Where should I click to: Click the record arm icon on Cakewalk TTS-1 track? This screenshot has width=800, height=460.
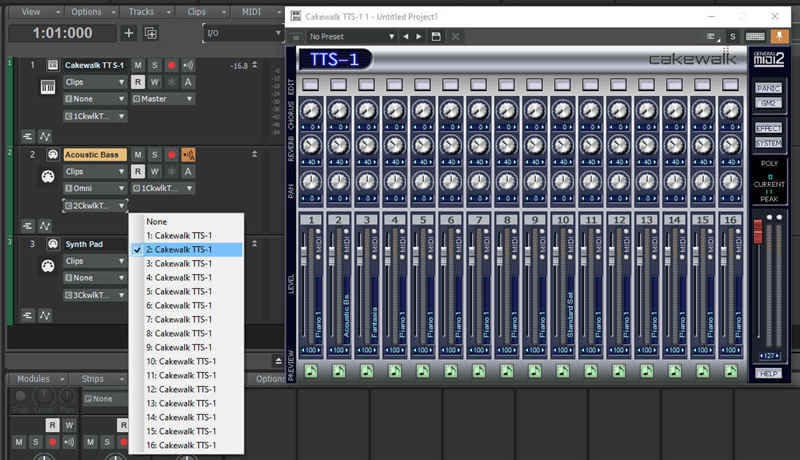coord(171,65)
